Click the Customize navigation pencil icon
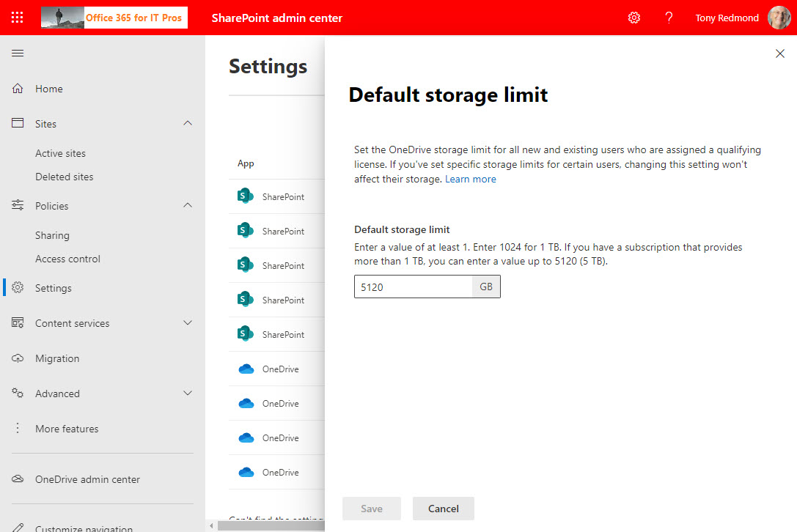This screenshot has width=797, height=532. coord(18,528)
